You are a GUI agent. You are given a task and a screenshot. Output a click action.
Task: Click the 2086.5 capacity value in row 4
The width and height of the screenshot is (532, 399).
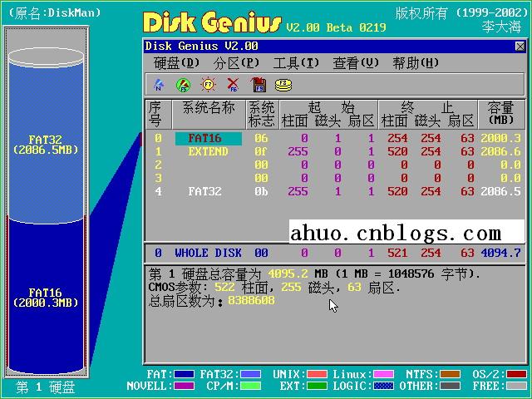(500, 192)
